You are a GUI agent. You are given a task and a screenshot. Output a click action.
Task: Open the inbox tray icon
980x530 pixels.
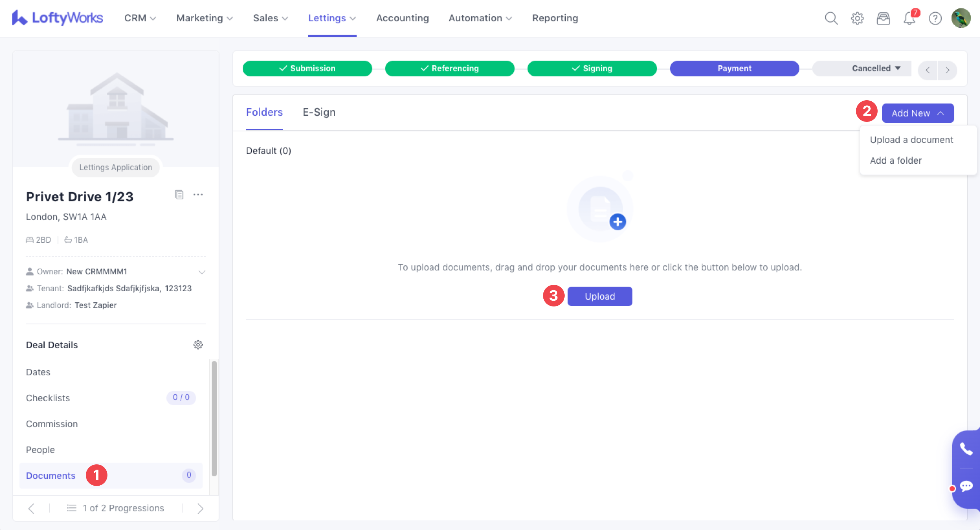coord(883,18)
